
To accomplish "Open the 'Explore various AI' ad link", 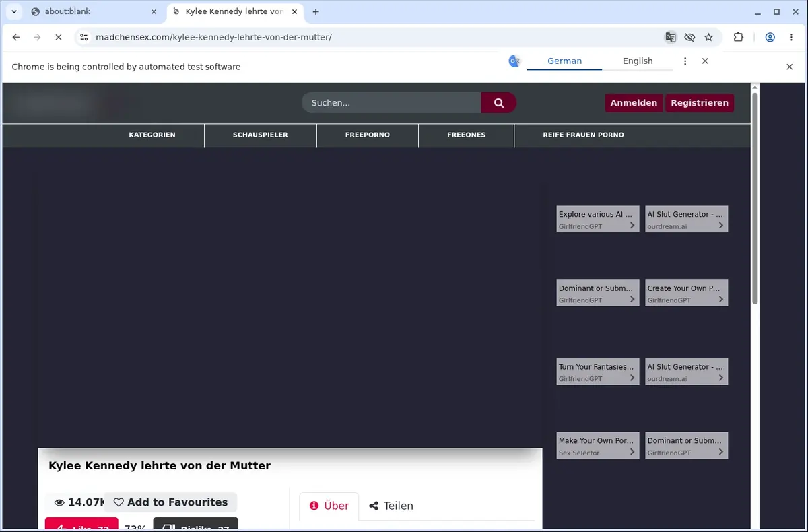I will (x=597, y=219).
